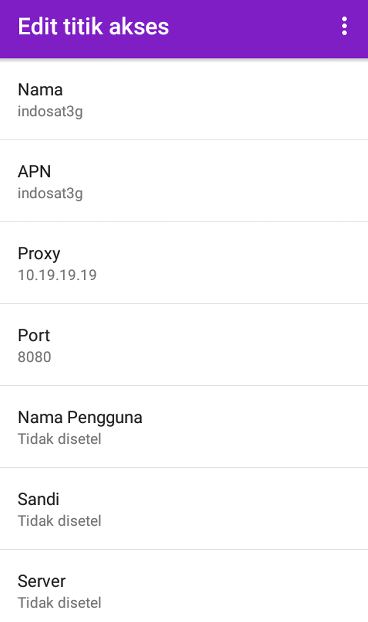Open the three-dot overflow menu
Screen dimensions: 368x622
pos(344,26)
